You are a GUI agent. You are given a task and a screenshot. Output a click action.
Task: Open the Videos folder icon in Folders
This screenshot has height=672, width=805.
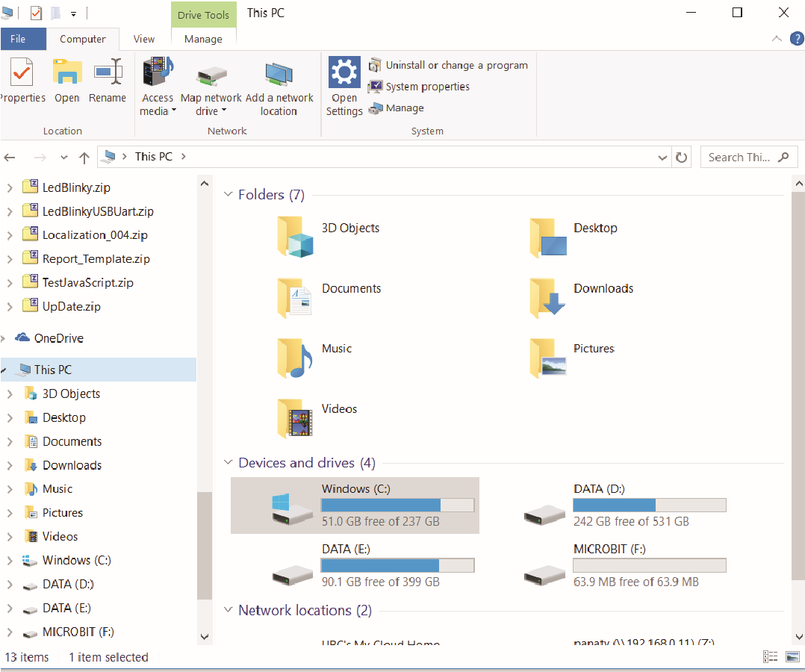coord(295,418)
